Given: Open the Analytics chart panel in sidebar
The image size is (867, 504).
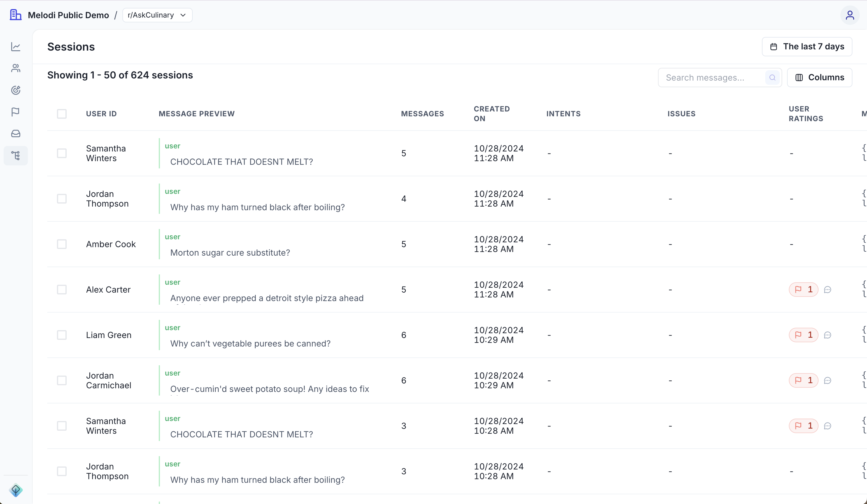Looking at the screenshot, I should [x=15, y=47].
